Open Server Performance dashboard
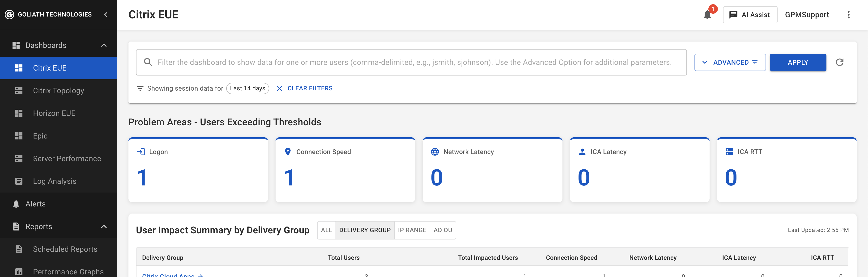 (x=59, y=159)
